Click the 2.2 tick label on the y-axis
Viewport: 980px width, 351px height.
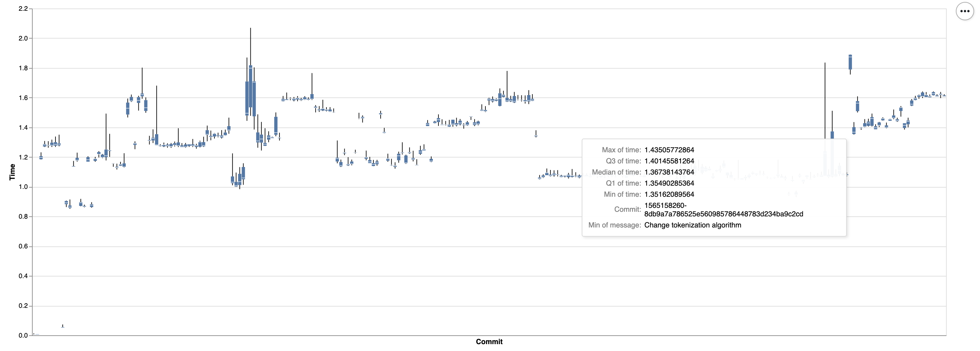click(23, 9)
